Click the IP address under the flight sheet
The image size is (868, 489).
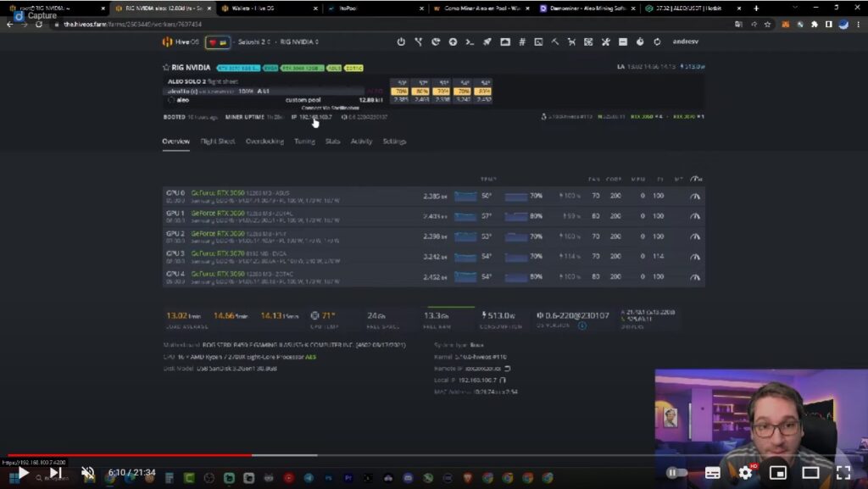click(x=315, y=117)
